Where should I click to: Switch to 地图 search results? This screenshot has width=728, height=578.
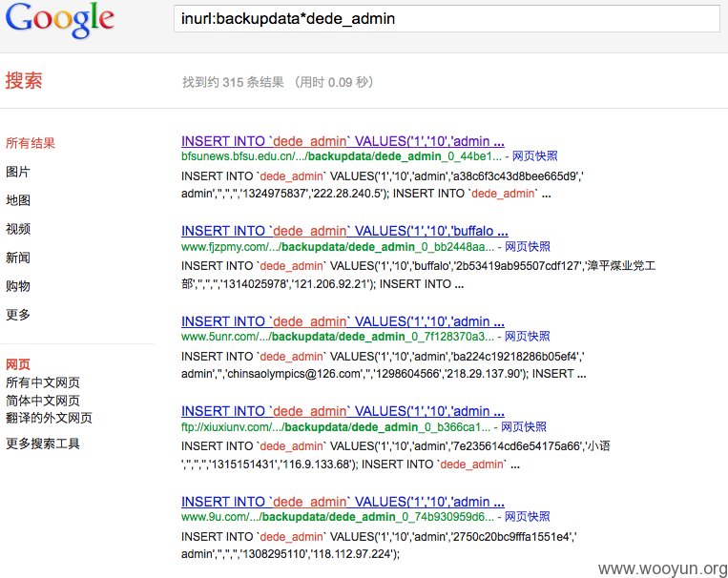(x=17, y=200)
